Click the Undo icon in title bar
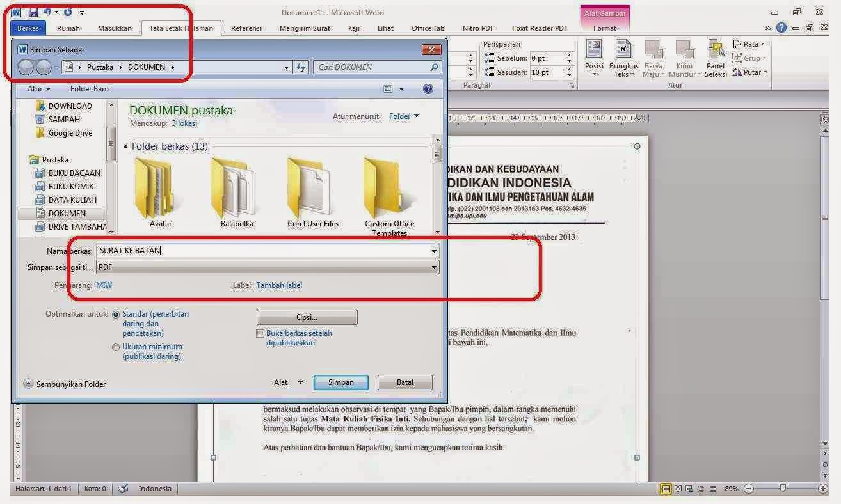Screen dimensions: 841x504 click(47, 12)
